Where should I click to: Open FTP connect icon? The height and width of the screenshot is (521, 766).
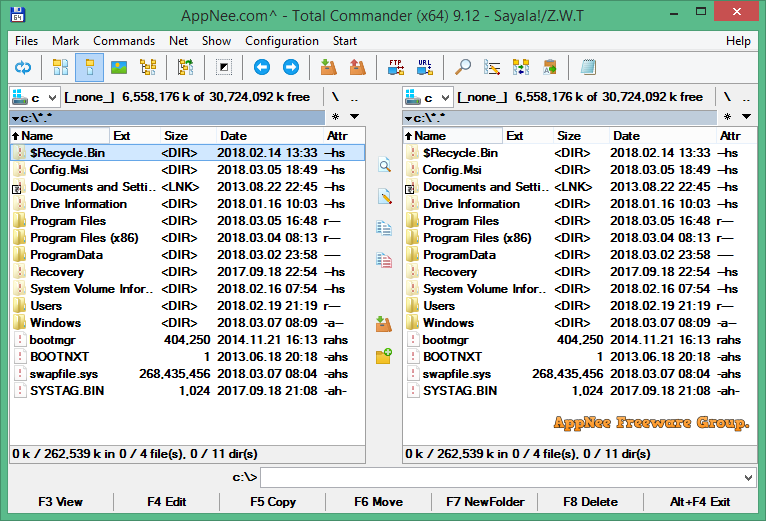pyautogui.click(x=396, y=67)
